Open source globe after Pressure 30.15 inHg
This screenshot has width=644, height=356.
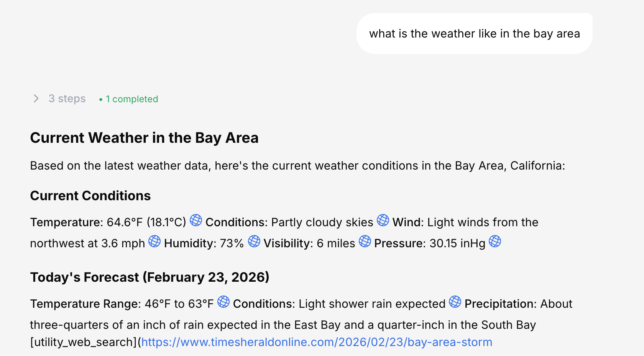point(495,241)
